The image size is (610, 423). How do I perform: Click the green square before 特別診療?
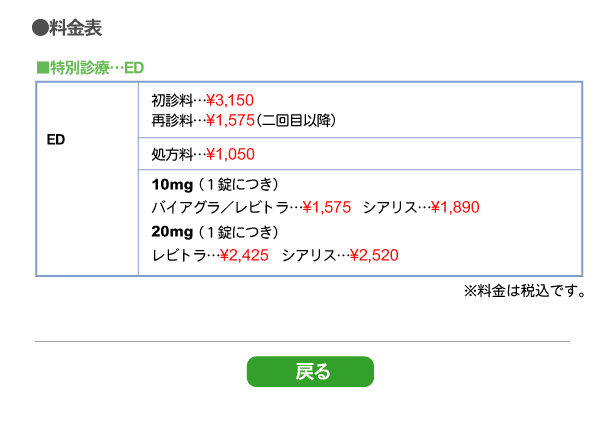click(x=42, y=68)
